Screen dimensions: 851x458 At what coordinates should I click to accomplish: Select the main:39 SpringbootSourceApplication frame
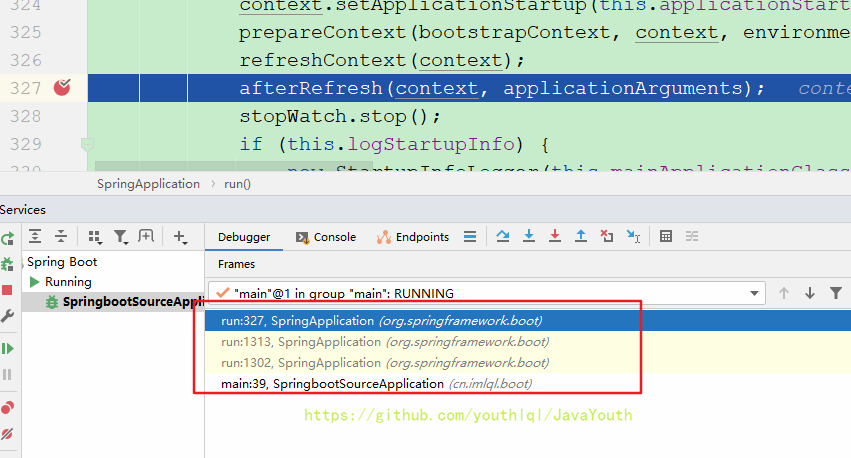376,383
